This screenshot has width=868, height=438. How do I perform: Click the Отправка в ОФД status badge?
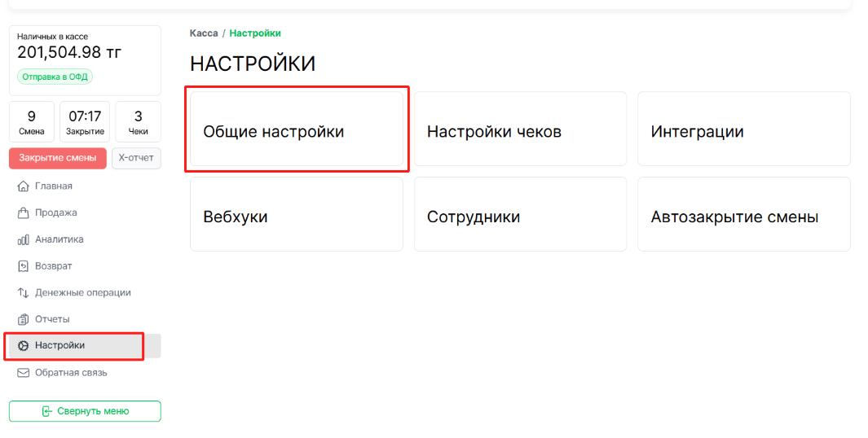pyautogui.click(x=55, y=77)
